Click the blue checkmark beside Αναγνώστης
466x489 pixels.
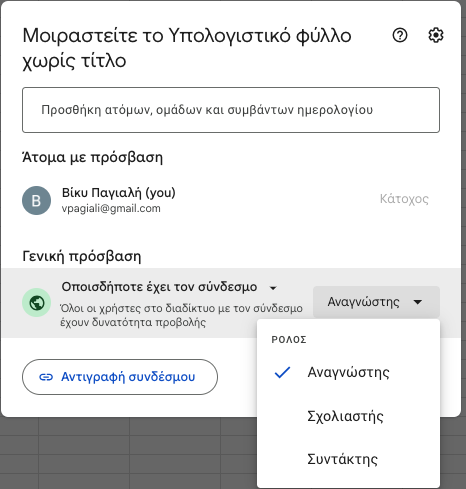pos(282,373)
